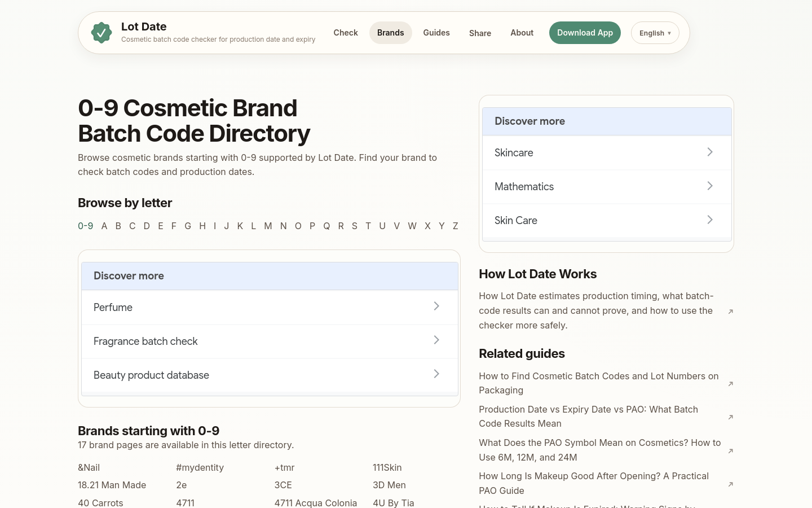The height and width of the screenshot is (508, 812).
Task: Browse brands by letter H
Action: point(202,226)
